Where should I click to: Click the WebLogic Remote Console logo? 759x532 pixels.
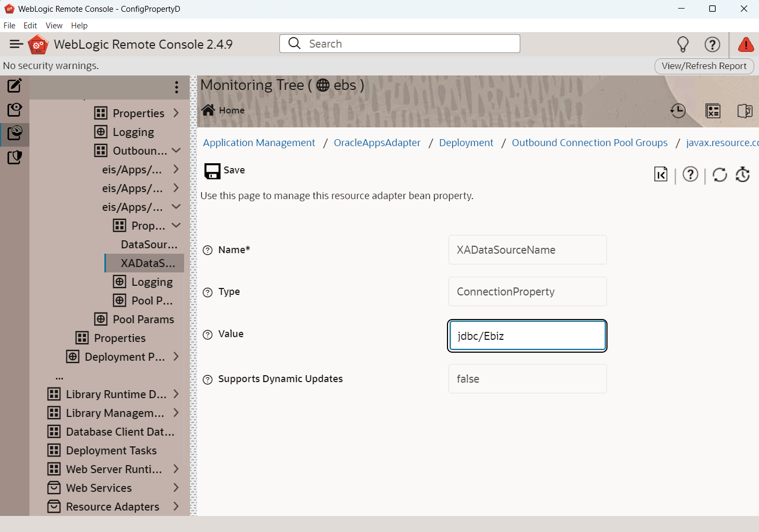[38, 44]
